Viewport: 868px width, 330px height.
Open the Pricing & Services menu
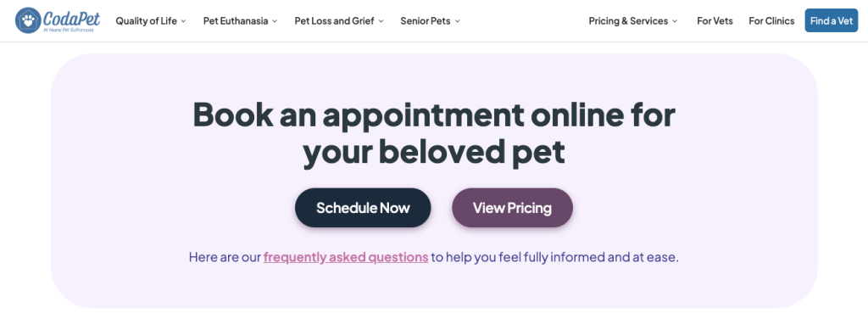[x=628, y=21]
